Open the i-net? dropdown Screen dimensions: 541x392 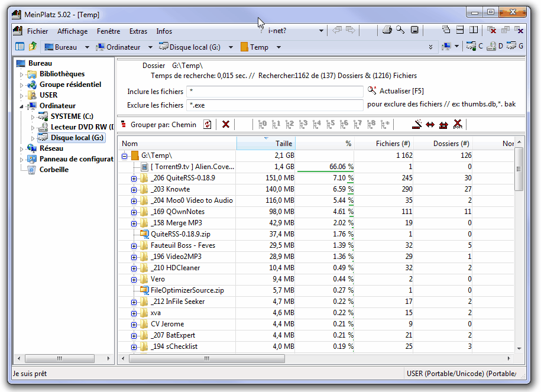pyautogui.click(x=321, y=31)
